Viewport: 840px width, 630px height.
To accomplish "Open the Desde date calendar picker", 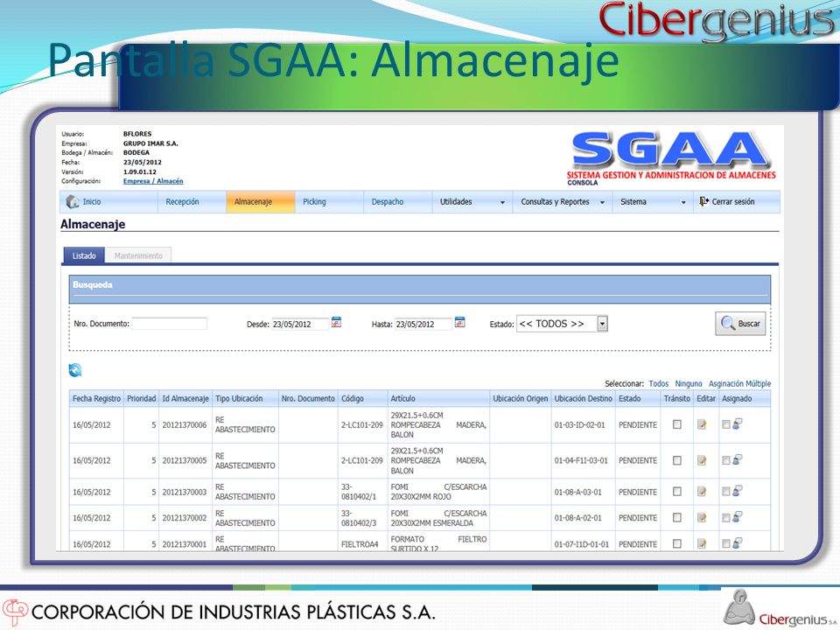I will (x=336, y=323).
